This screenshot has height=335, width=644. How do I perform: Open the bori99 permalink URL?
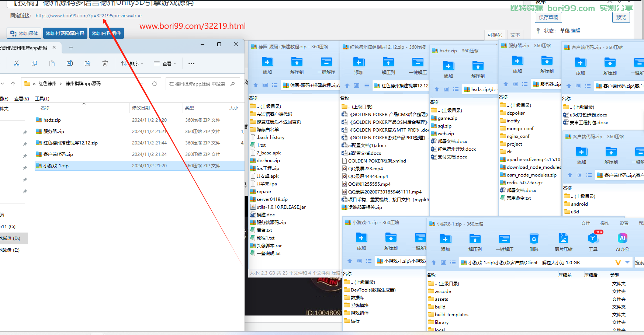[x=89, y=16]
